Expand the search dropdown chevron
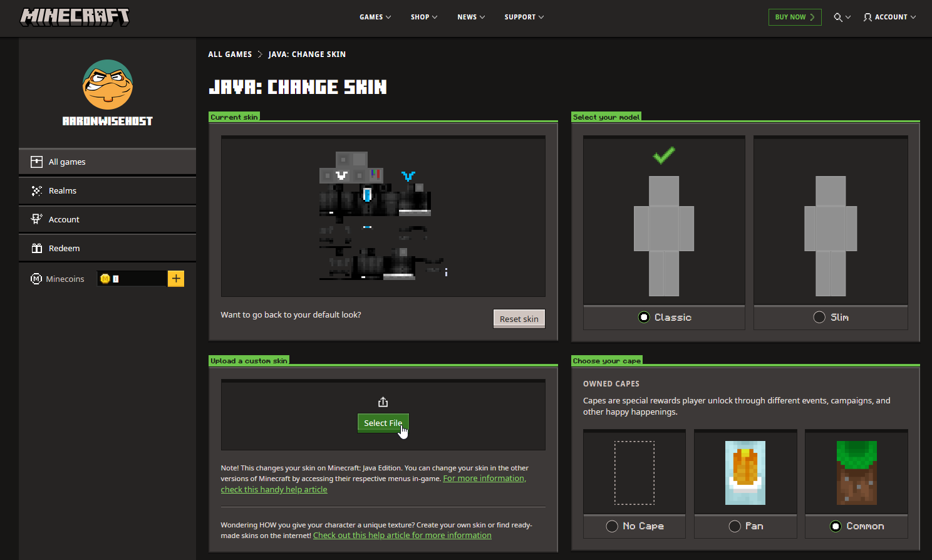Viewport: 932px width, 560px height. click(x=848, y=18)
